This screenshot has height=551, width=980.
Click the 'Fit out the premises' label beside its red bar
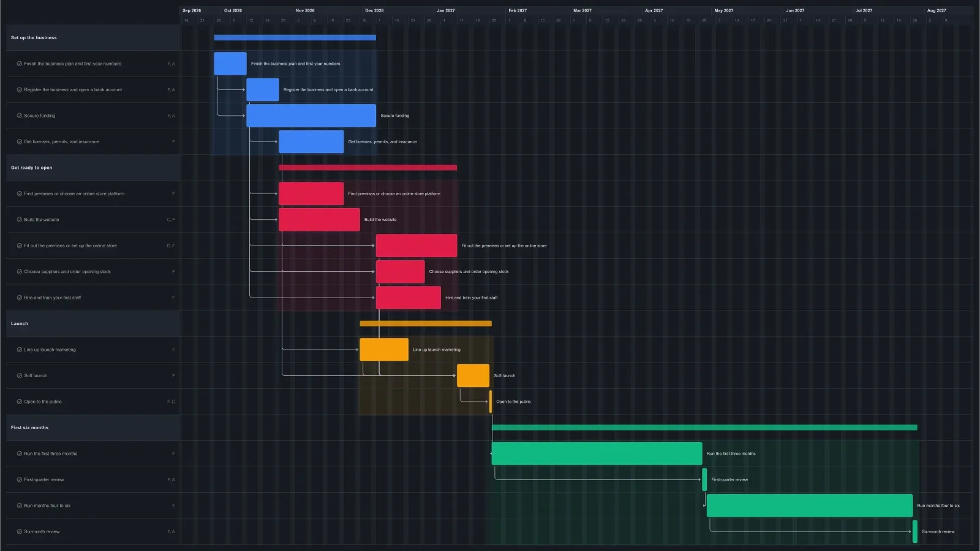504,246
